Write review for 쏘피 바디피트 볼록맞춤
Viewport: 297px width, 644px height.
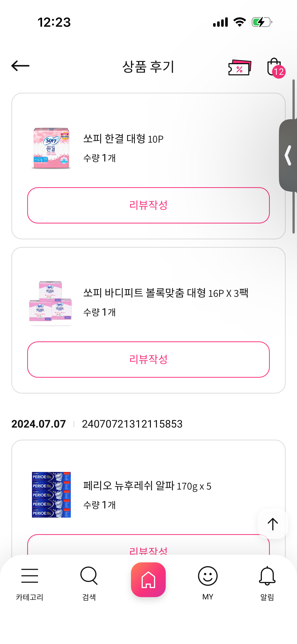click(148, 359)
